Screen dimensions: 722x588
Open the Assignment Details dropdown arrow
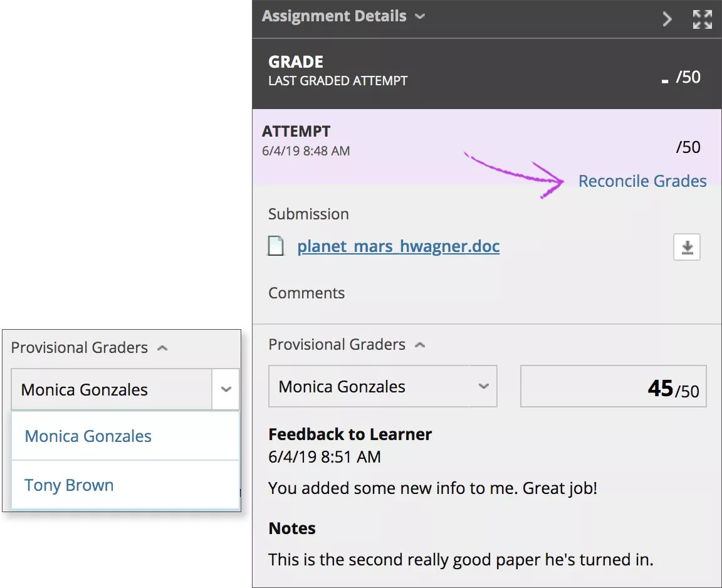[420, 17]
